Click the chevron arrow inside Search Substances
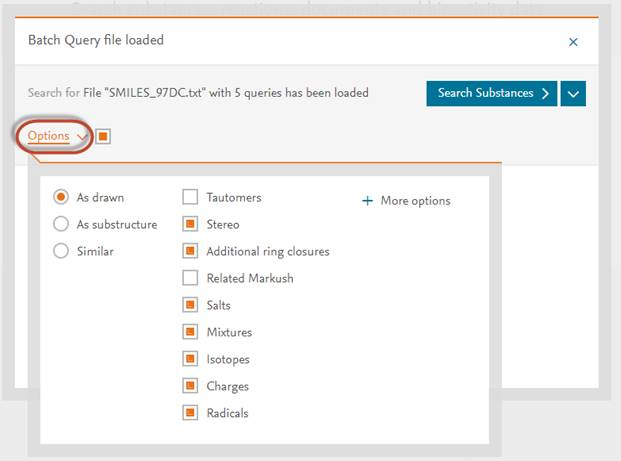The height and width of the screenshot is (461, 621). click(545, 93)
